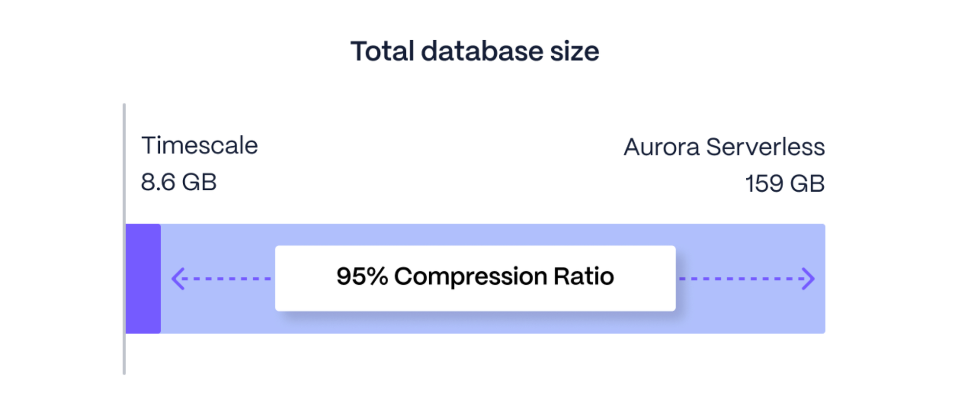Click the word "Serverless"

(765, 147)
